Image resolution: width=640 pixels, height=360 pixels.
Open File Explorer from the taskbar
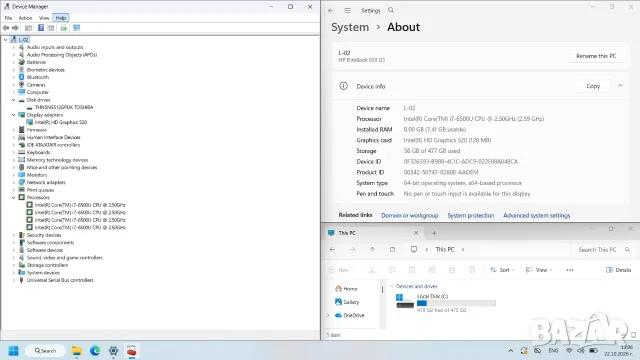(77, 351)
